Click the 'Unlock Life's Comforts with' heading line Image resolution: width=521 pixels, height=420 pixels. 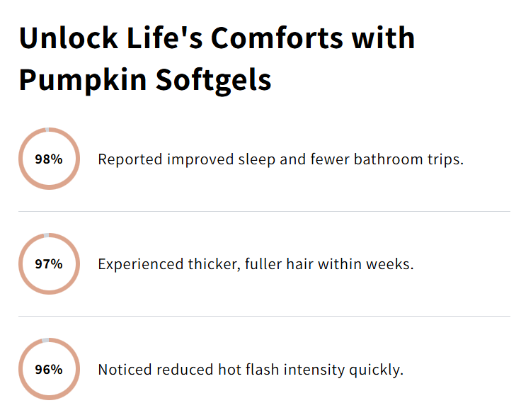[217, 38]
